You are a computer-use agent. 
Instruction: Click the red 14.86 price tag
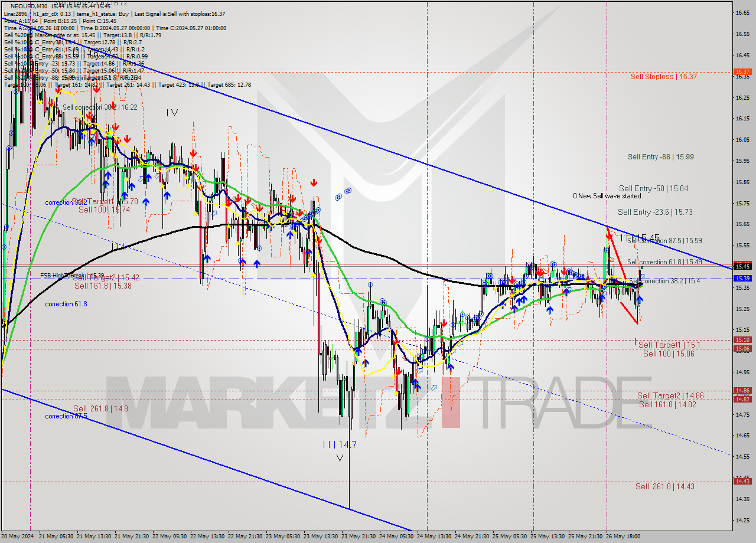[x=742, y=391]
